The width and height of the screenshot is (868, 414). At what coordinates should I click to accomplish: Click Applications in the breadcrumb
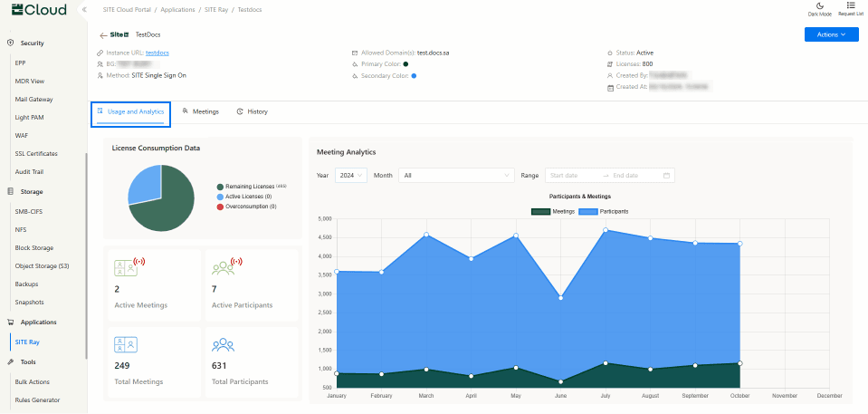(176, 10)
